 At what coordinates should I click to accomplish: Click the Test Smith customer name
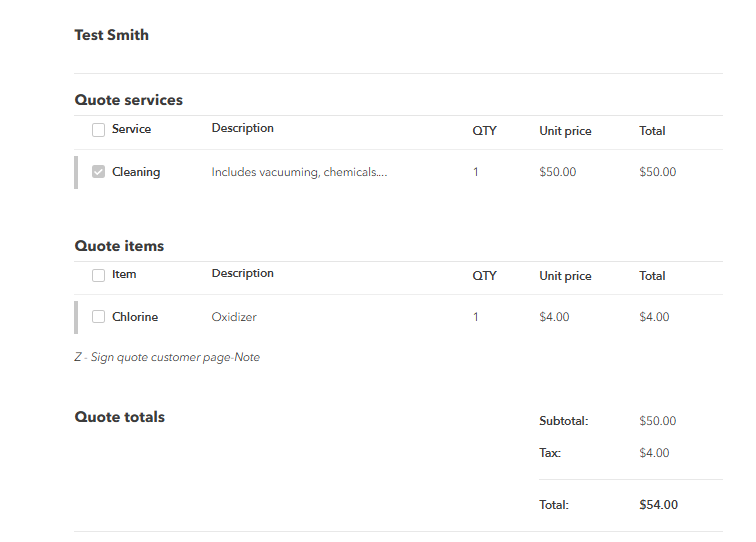pos(111,35)
